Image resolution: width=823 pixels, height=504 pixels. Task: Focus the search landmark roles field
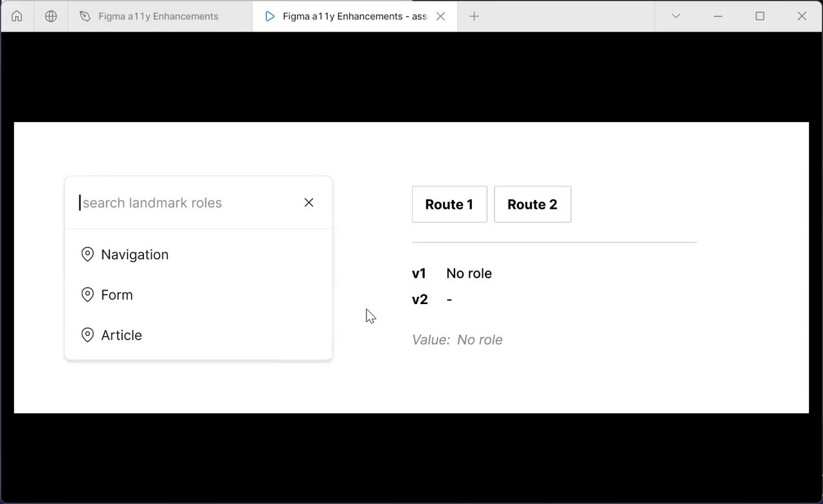(186, 203)
